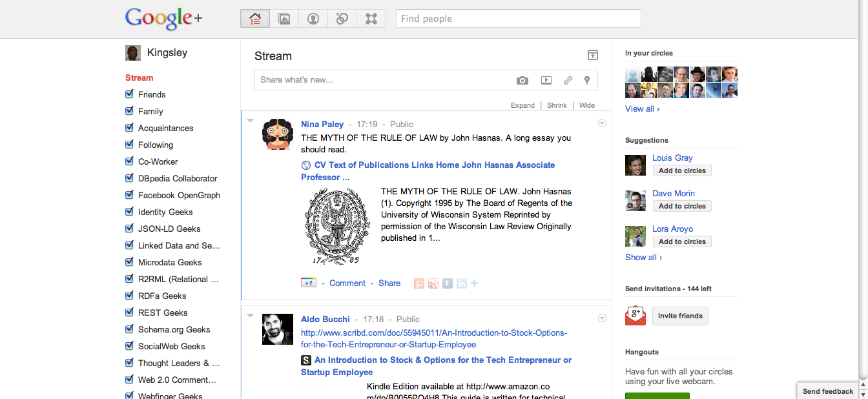Click the upload icon beside Stream heading

tap(593, 56)
